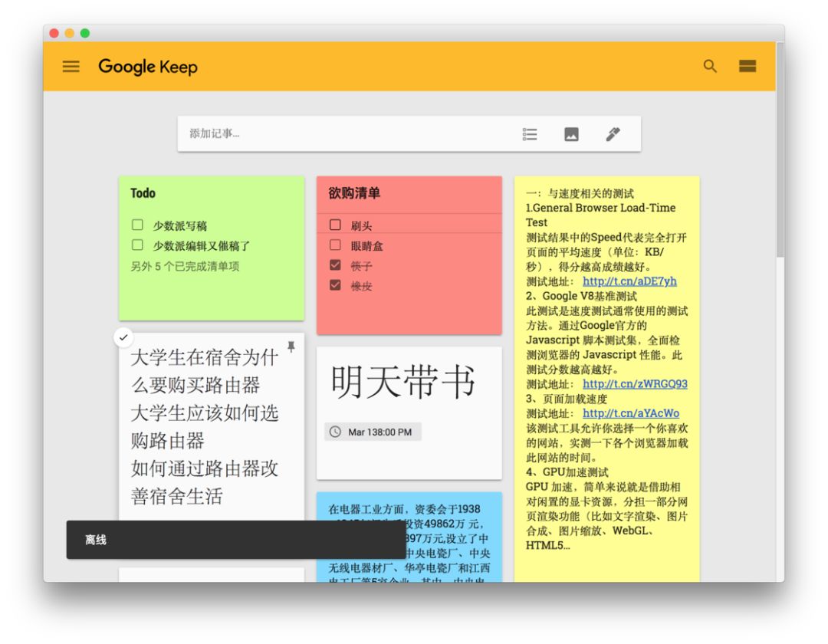Maximize window with green button
Viewport: 828px width, 644px height.
(84, 33)
